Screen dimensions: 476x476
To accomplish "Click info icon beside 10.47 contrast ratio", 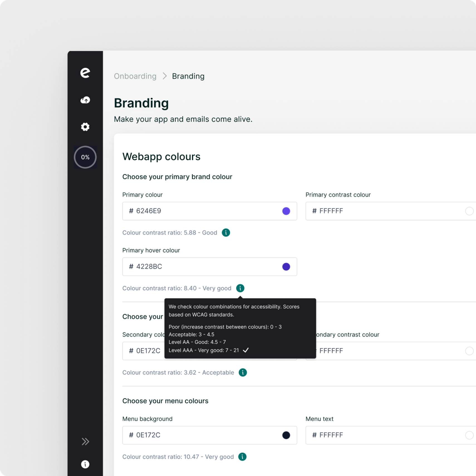I will coord(242,457).
